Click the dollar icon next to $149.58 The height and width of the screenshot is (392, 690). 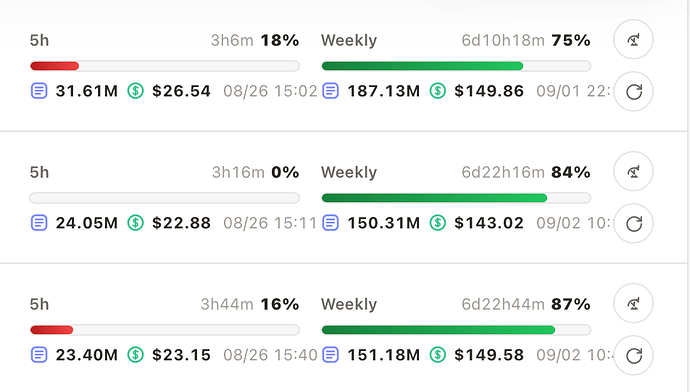tap(437, 355)
